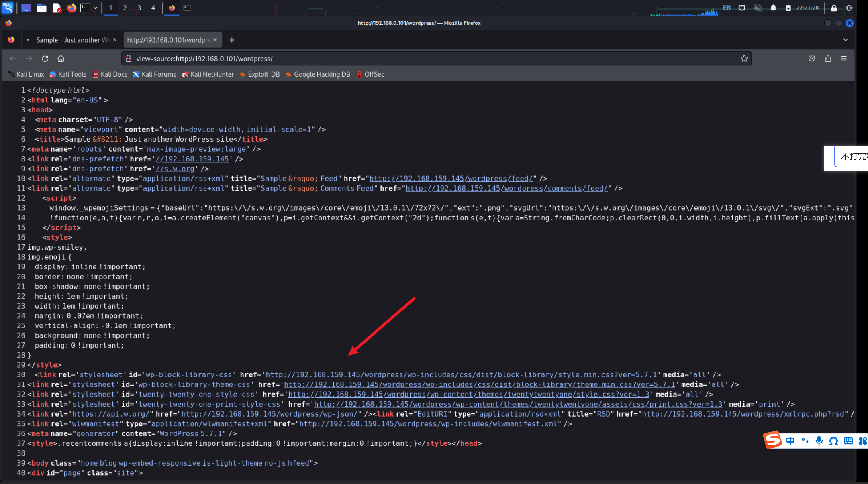Open a new browser tab

pyautogui.click(x=232, y=40)
